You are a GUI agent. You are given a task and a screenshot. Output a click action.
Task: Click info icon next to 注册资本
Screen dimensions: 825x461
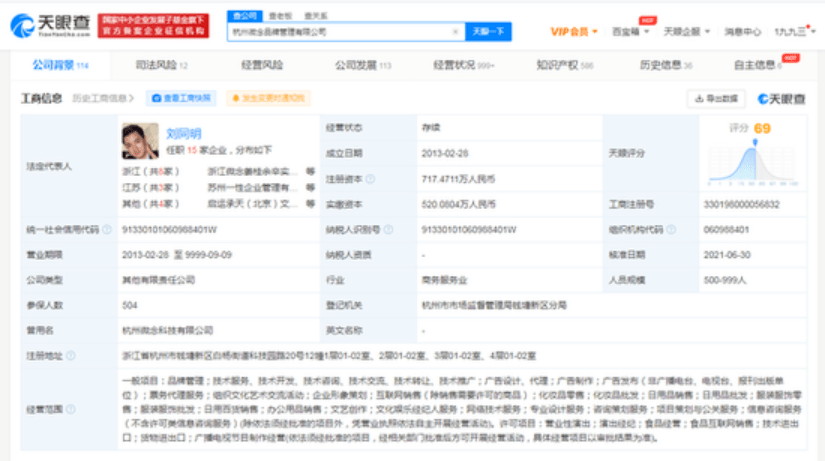[370, 179]
